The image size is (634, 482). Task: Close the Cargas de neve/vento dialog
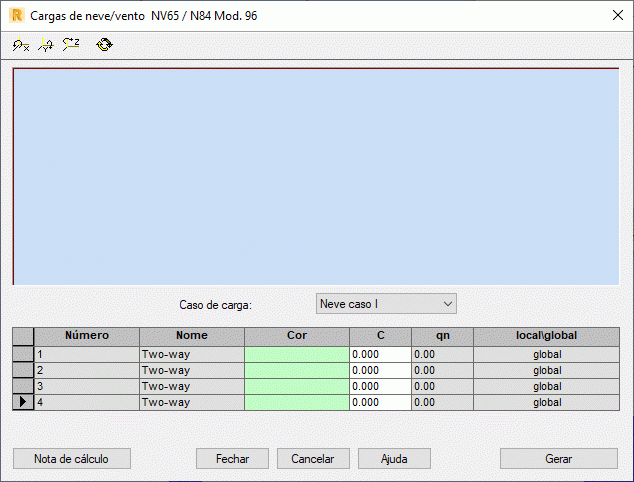(618, 15)
